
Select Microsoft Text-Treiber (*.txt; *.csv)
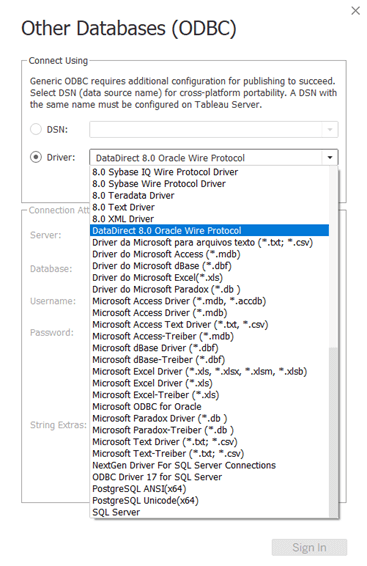coord(209,453)
